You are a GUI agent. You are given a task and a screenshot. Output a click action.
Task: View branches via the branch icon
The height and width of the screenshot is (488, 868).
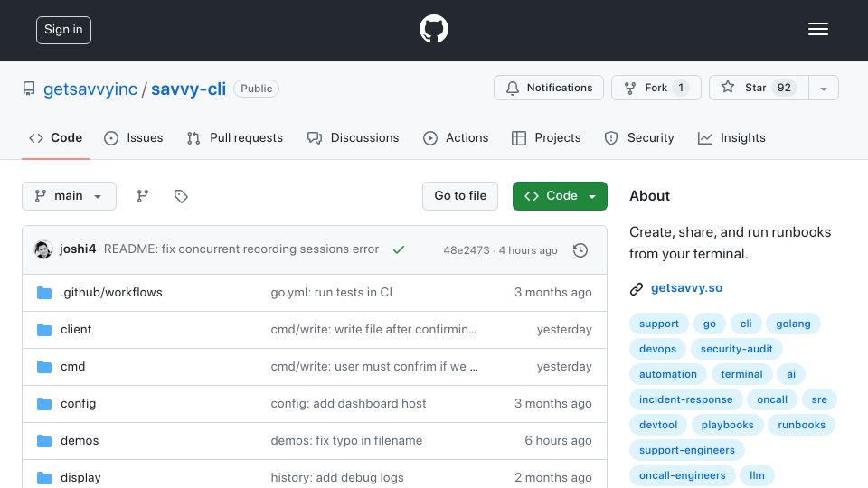pos(143,196)
